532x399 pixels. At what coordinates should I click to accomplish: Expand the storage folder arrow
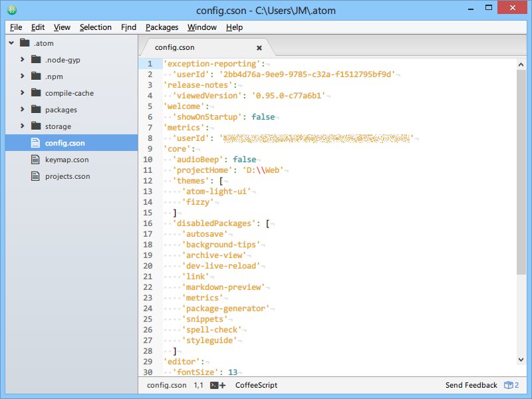[x=23, y=126]
